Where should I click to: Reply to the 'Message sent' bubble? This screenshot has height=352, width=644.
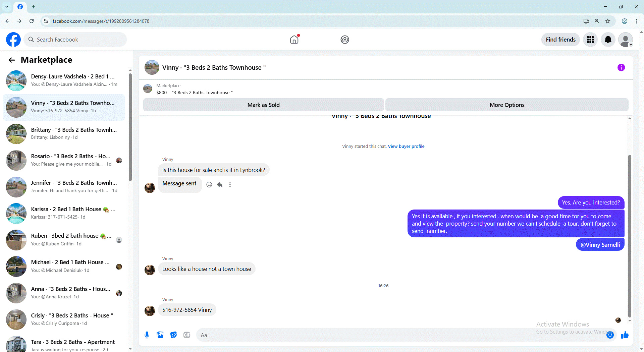click(x=220, y=185)
